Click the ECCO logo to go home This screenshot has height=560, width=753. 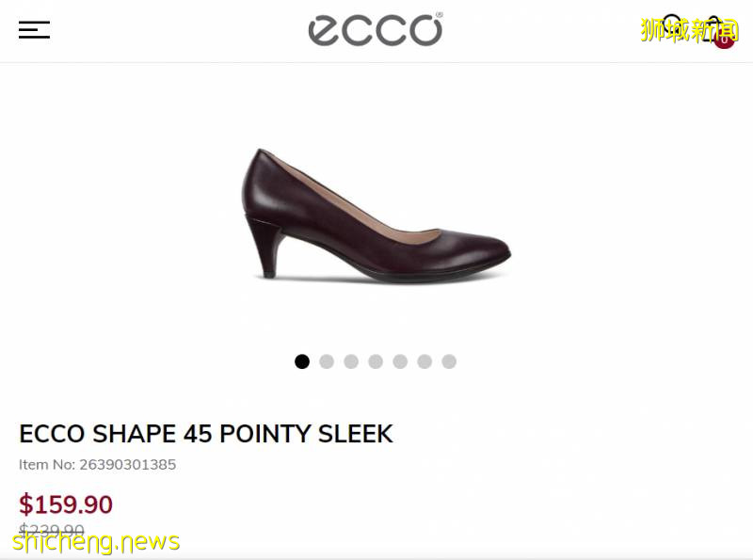pos(376,29)
